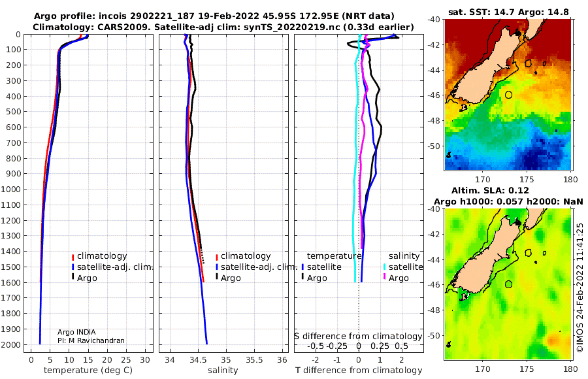Click latitude tick '-50' on the SLA map

pos(434,335)
